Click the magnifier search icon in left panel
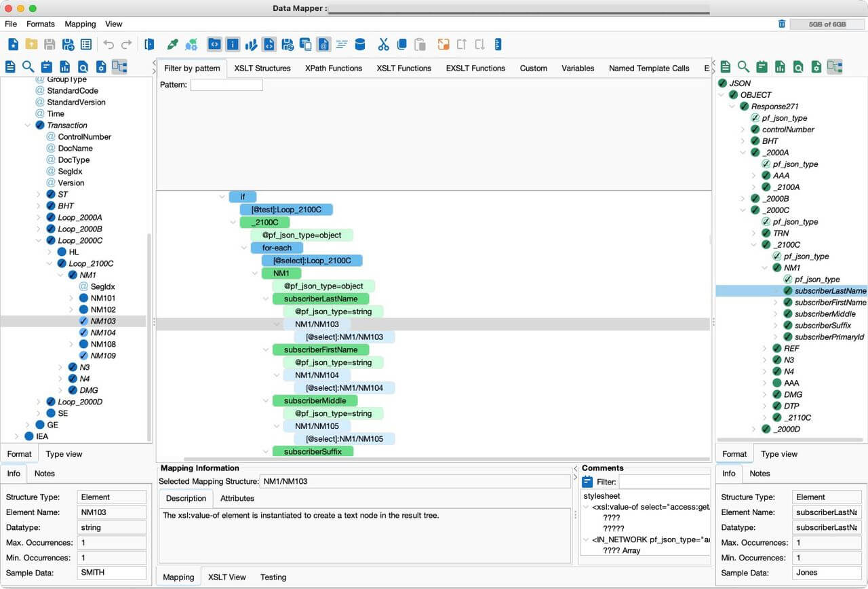 pyautogui.click(x=28, y=66)
